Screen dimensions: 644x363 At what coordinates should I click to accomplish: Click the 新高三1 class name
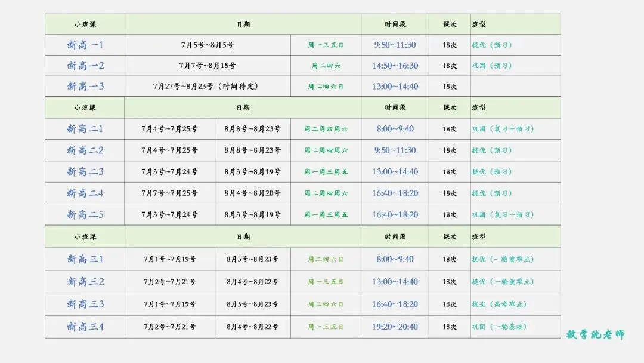85,259
